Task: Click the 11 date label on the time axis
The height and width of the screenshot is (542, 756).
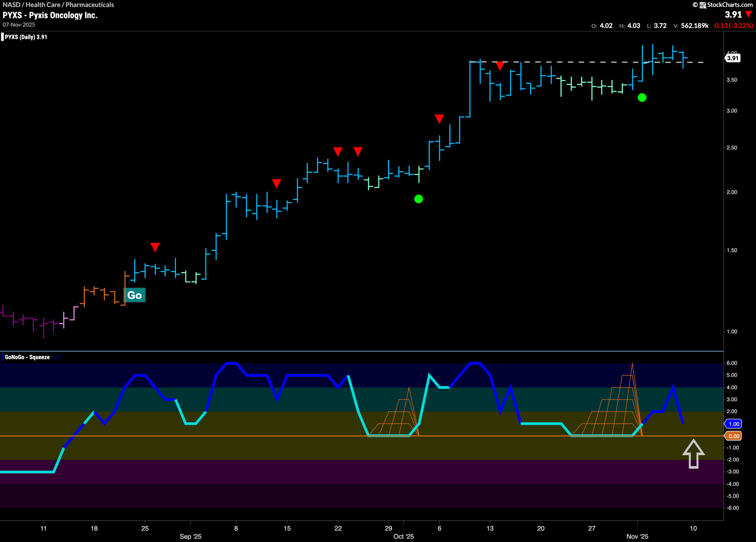Action: click(43, 528)
